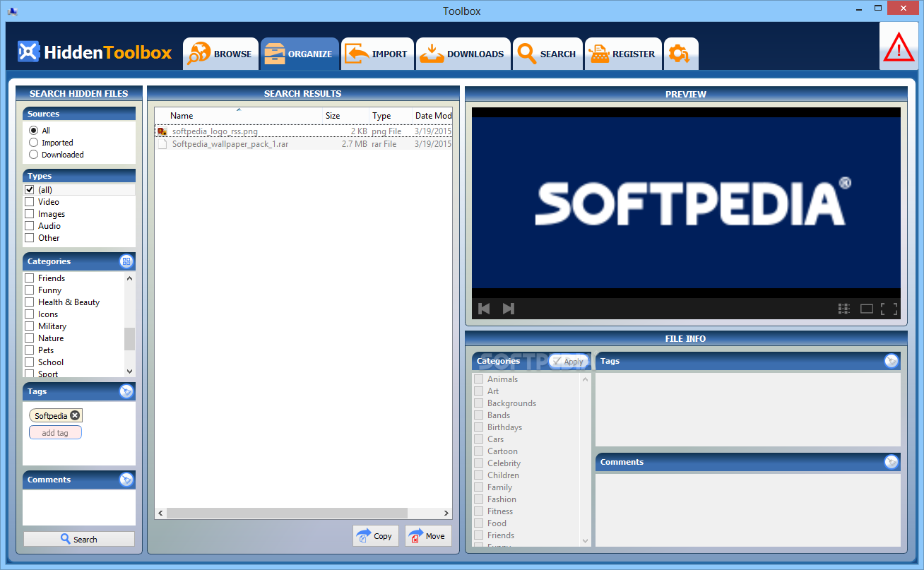Click the Copy button
Screen dimensions: 924x570
point(376,535)
